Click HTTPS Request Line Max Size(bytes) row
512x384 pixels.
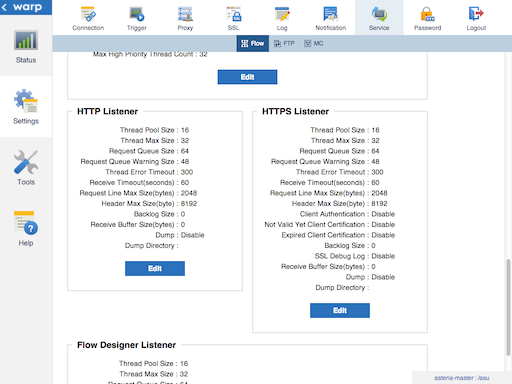coord(329,193)
